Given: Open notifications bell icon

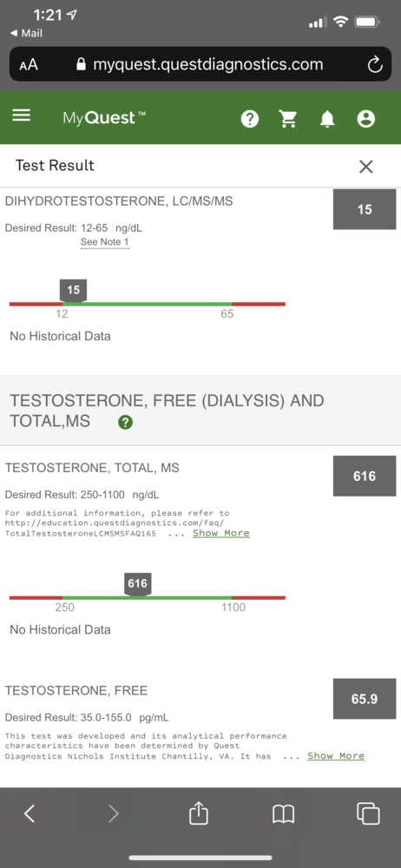Looking at the screenshot, I should tap(327, 118).
